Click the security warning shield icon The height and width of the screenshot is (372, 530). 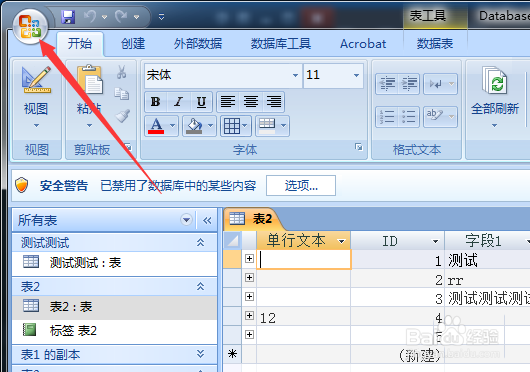(x=22, y=185)
